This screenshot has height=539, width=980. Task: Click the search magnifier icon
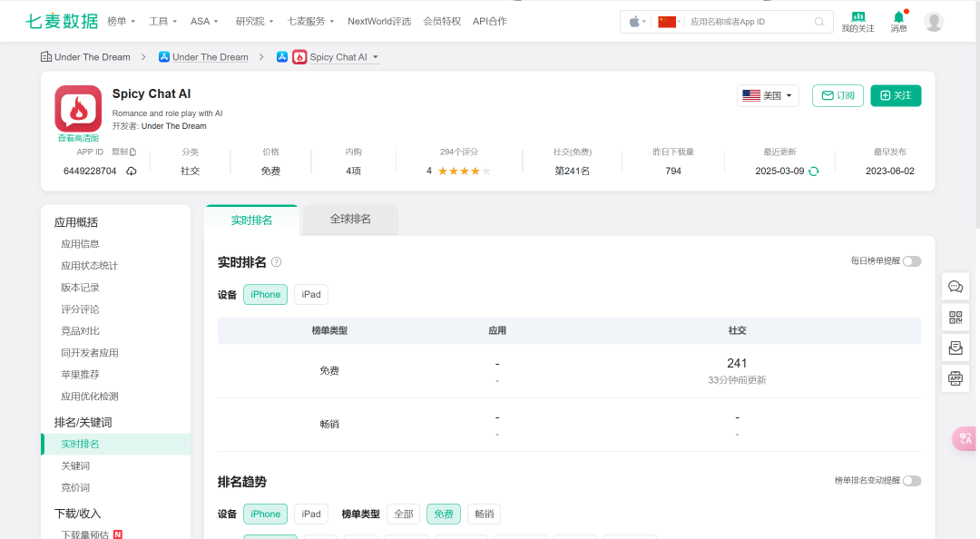tap(819, 22)
